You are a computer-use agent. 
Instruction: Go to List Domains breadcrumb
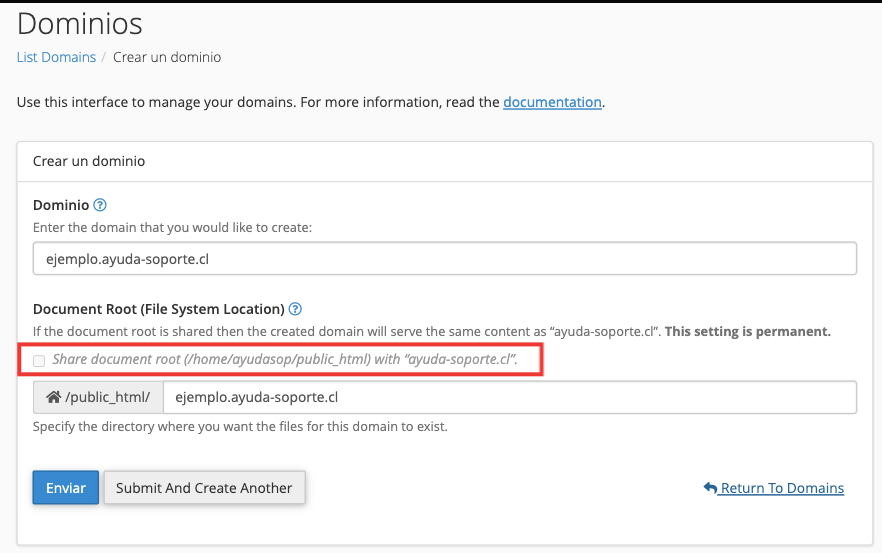point(56,57)
